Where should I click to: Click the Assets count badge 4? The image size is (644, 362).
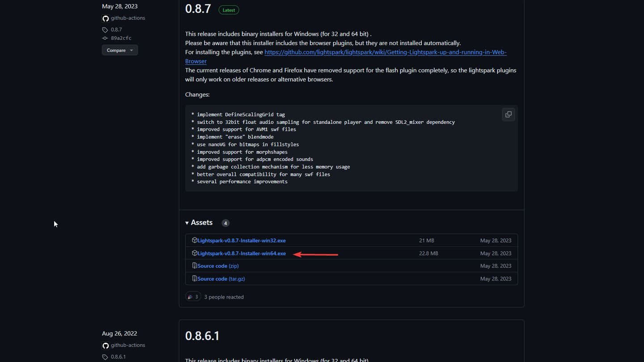pos(225,223)
